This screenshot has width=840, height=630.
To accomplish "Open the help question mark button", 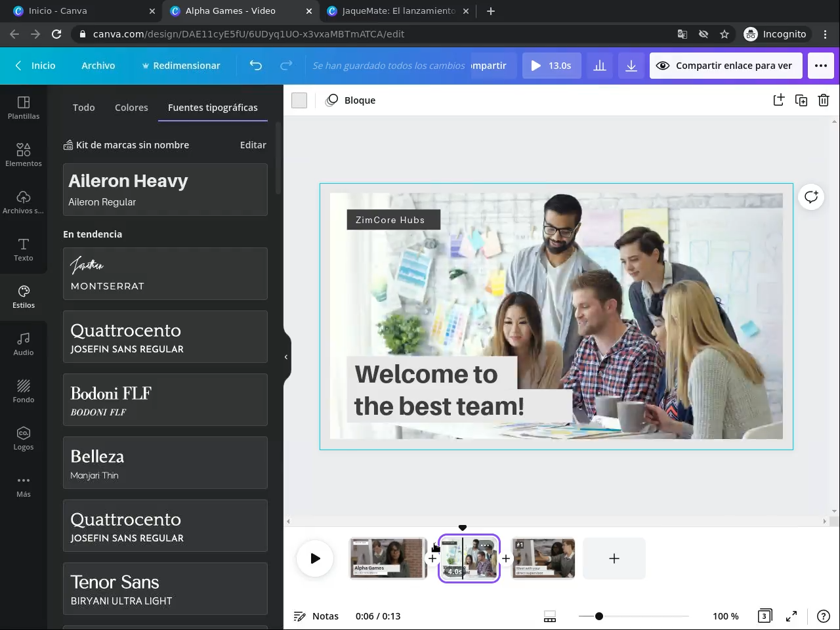I will click(823, 616).
